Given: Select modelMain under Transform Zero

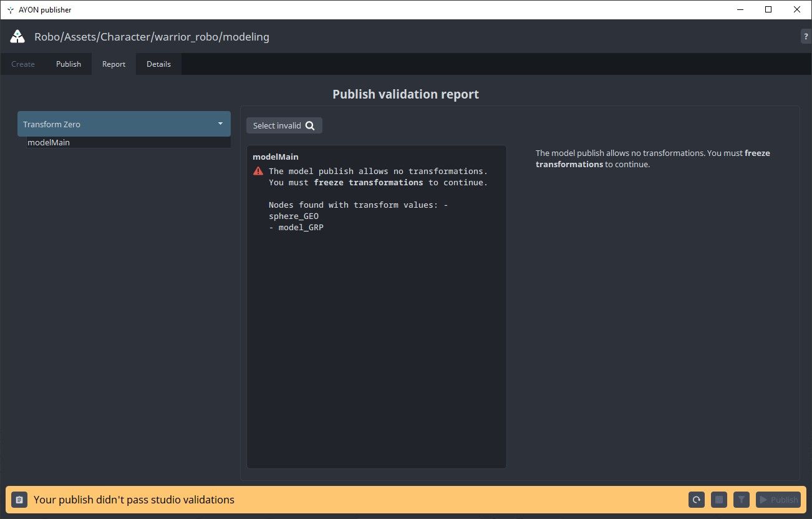Looking at the screenshot, I should point(49,142).
